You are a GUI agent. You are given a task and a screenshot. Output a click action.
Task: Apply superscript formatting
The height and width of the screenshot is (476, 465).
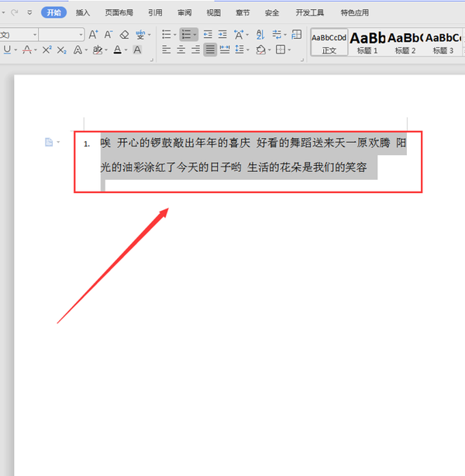pyautogui.click(x=46, y=50)
